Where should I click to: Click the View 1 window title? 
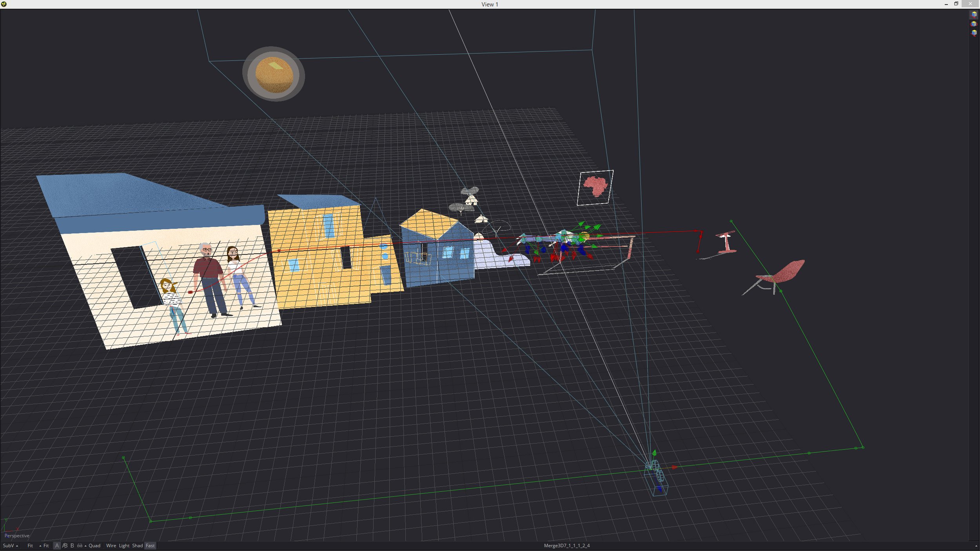coord(490,4)
